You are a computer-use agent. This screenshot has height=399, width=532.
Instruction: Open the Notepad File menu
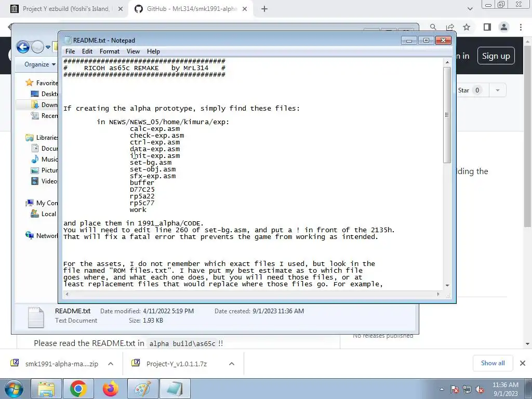[70, 51]
